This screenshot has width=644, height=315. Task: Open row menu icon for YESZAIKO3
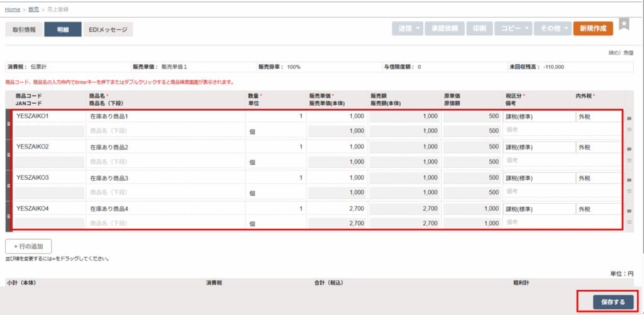pyautogui.click(x=630, y=192)
